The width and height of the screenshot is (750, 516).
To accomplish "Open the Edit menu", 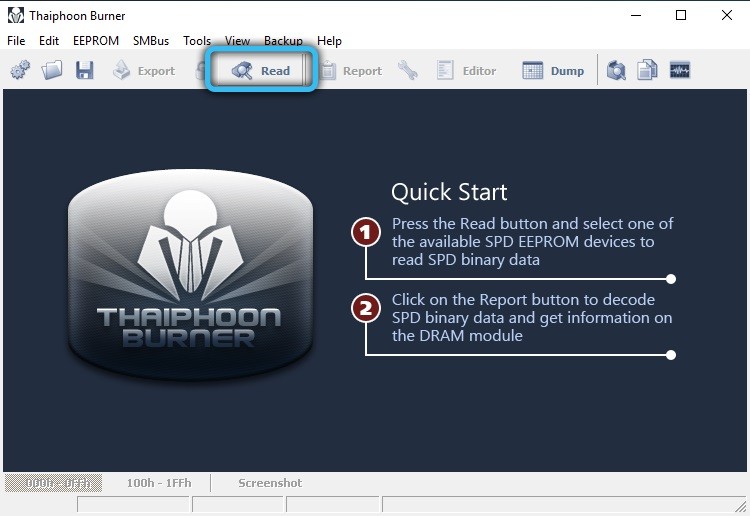I will [49, 41].
